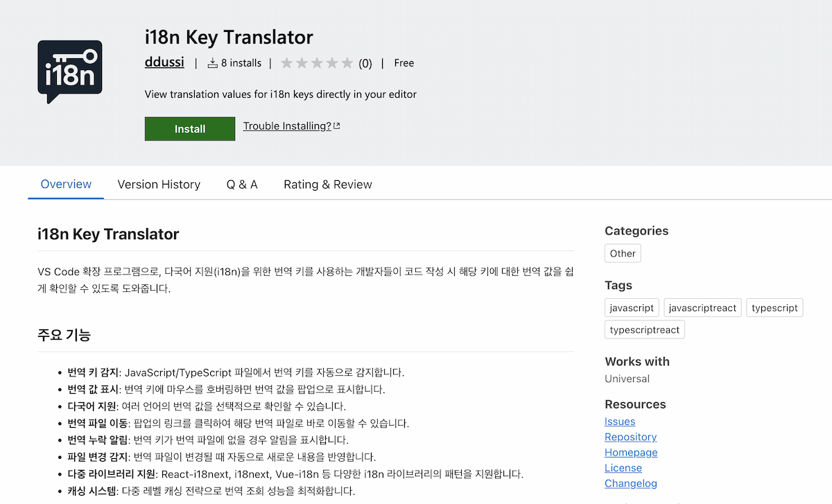Click the installs count download icon

(x=212, y=62)
